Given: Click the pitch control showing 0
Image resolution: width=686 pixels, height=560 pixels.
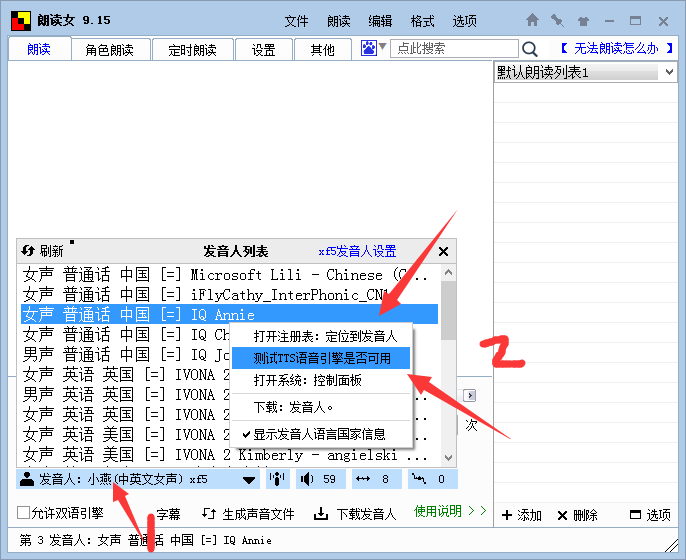Looking at the screenshot, I should coord(433,480).
